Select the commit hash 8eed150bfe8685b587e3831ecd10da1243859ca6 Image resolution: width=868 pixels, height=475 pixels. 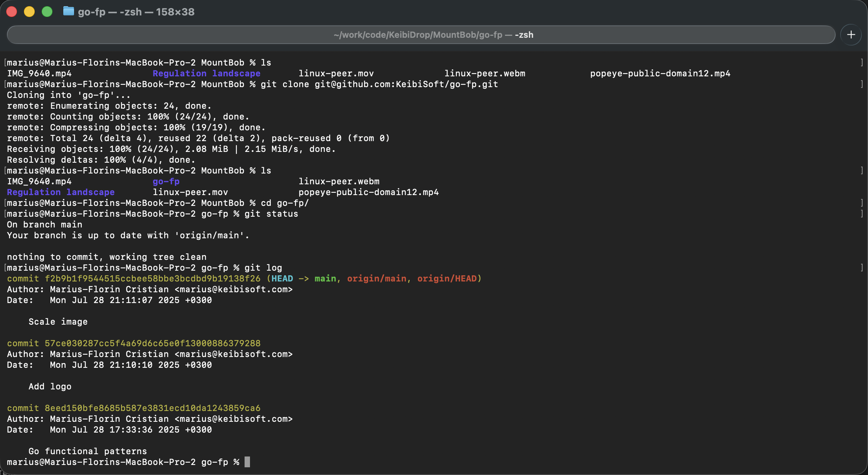[x=152, y=408]
